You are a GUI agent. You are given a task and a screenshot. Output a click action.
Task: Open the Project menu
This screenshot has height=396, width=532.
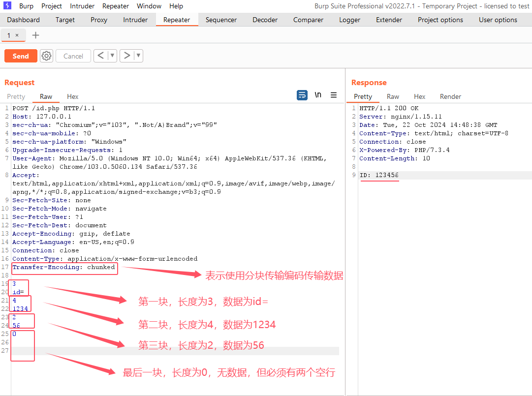(x=52, y=6)
